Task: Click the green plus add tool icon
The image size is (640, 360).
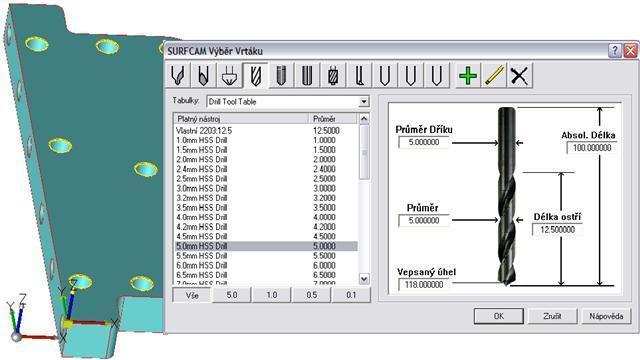Action: [x=468, y=76]
